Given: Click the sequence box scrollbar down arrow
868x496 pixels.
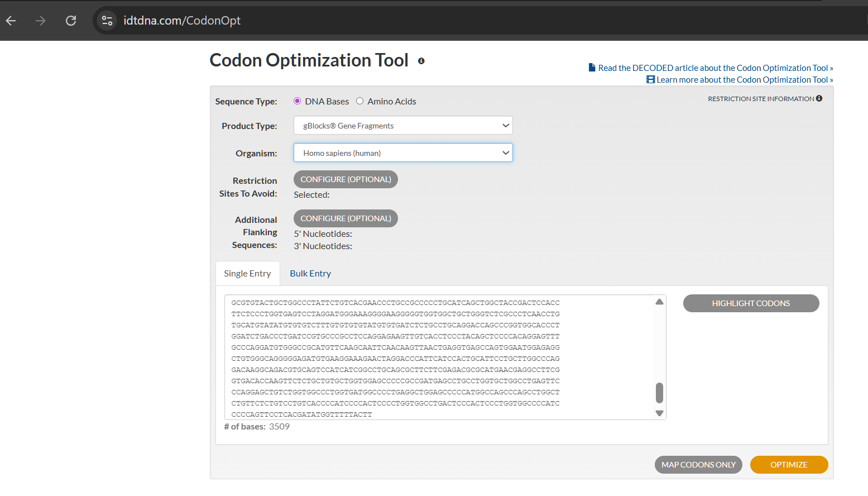Looking at the screenshot, I should click(x=659, y=413).
